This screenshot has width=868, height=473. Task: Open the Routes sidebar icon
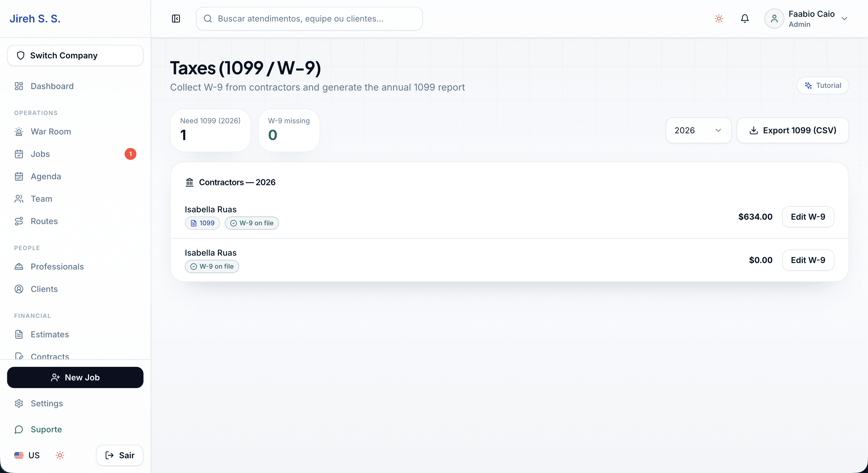(19, 221)
